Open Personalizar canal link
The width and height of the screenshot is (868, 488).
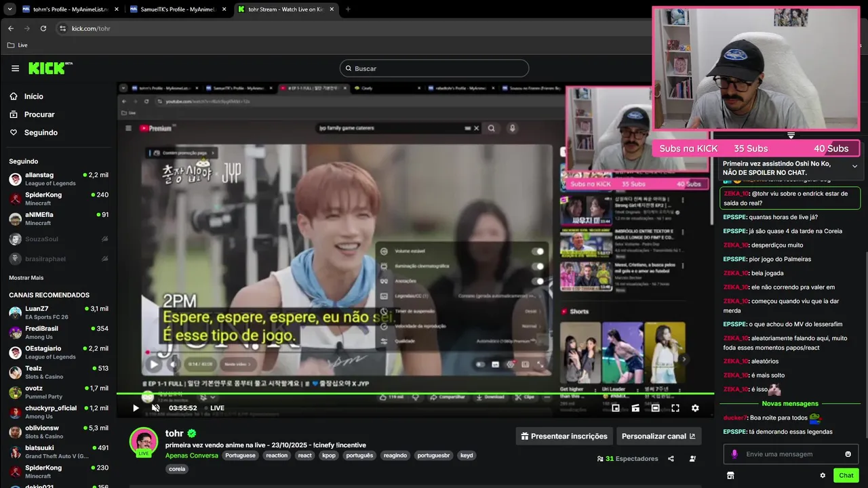[x=658, y=436]
